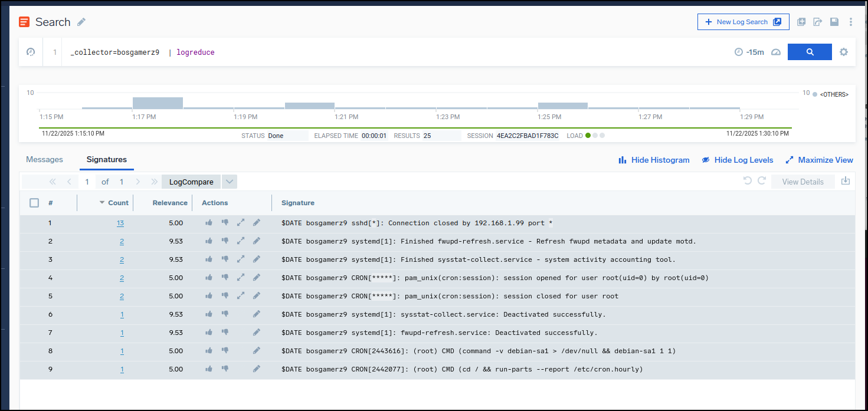Click the tallest histogram bar near 1:17 PM
The width and height of the screenshot is (868, 411).
click(x=158, y=103)
